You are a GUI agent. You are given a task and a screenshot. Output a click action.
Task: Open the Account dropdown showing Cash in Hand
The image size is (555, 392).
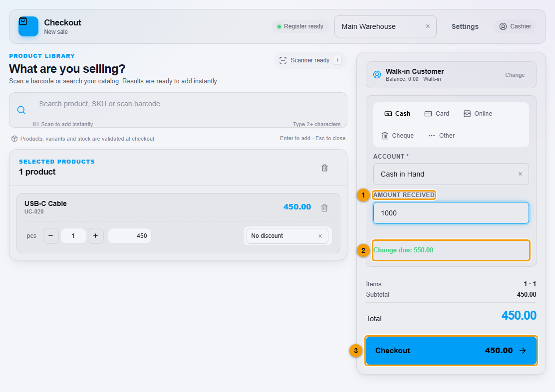[x=451, y=174]
